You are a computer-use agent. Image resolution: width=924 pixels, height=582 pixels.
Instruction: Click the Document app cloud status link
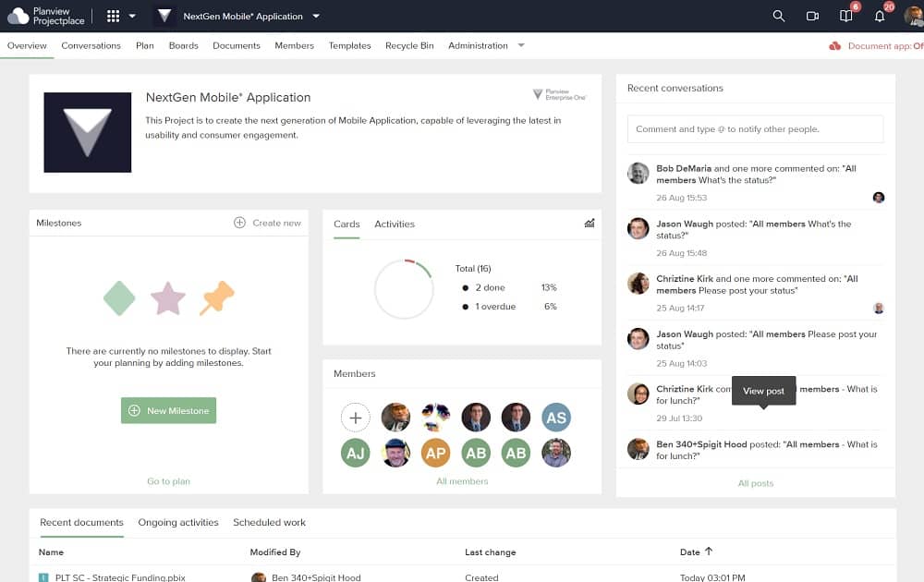point(876,45)
